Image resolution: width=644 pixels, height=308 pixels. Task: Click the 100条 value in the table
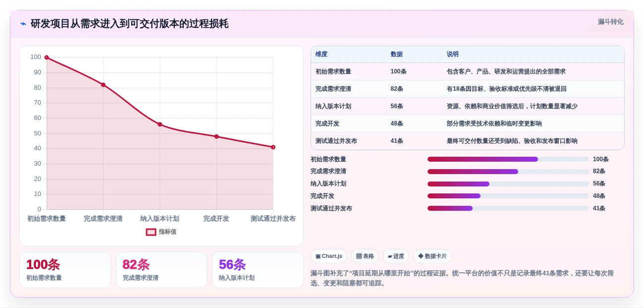click(x=399, y=71)
